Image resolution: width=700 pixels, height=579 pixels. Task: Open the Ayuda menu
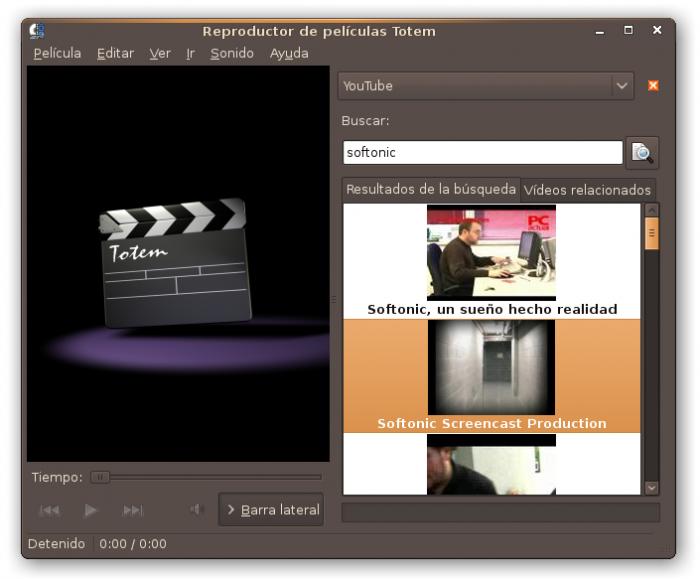click(x=289, y=53)
